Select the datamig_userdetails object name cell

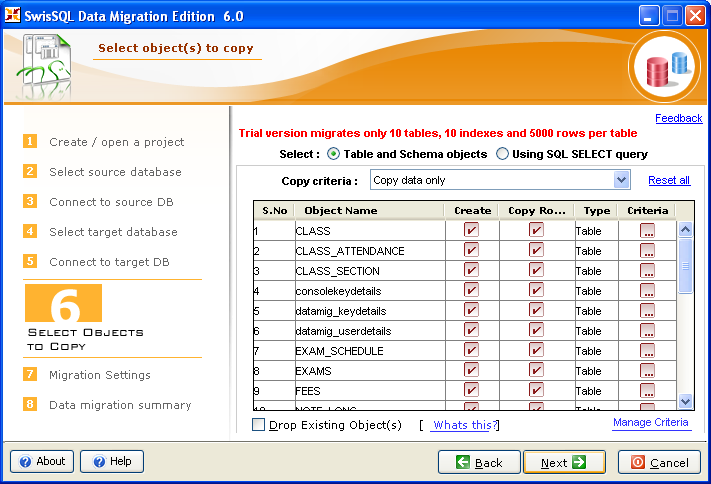pos(370,331)
